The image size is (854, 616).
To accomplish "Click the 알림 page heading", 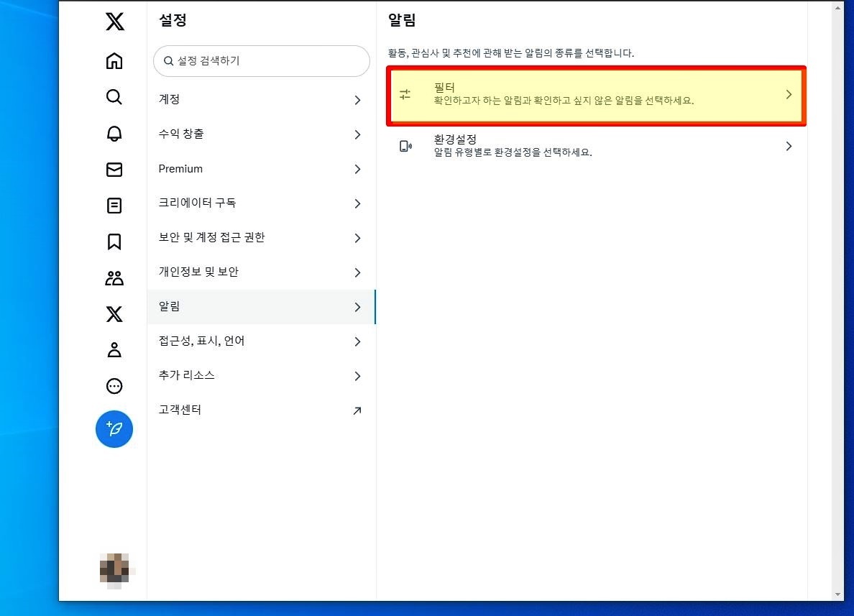I will 402,21.
